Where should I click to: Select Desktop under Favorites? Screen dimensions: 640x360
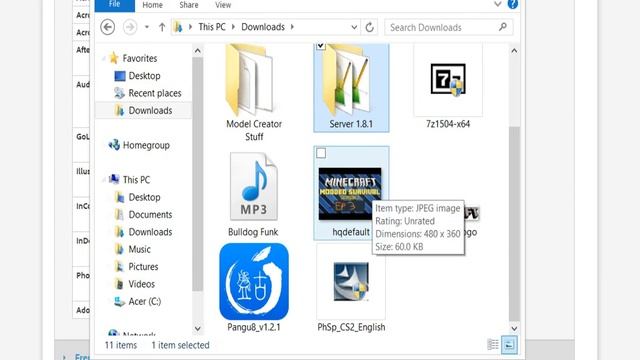[144, 76]
